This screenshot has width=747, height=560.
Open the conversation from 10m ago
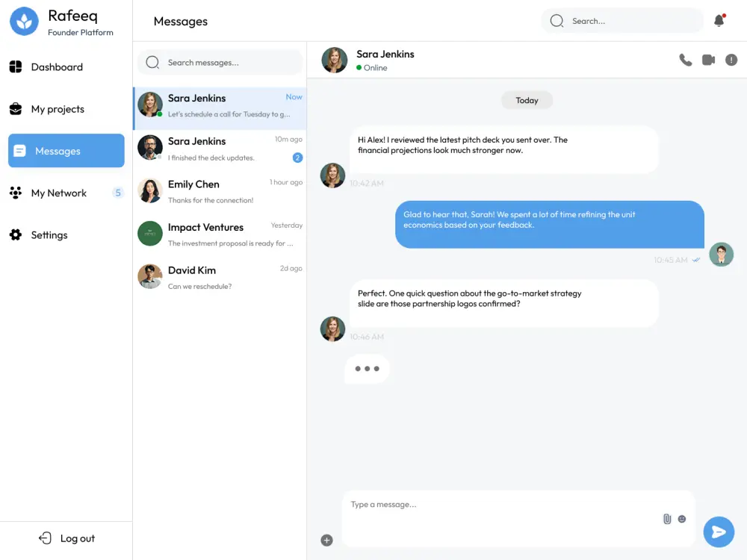[220, 151]
